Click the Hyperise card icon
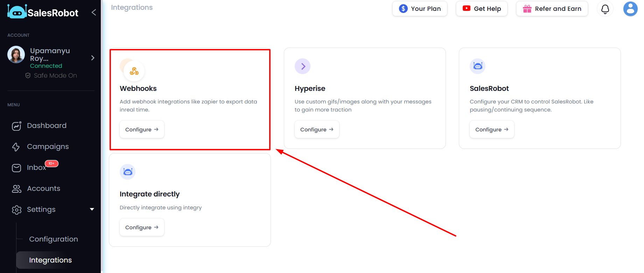 (x=302, y=66)
